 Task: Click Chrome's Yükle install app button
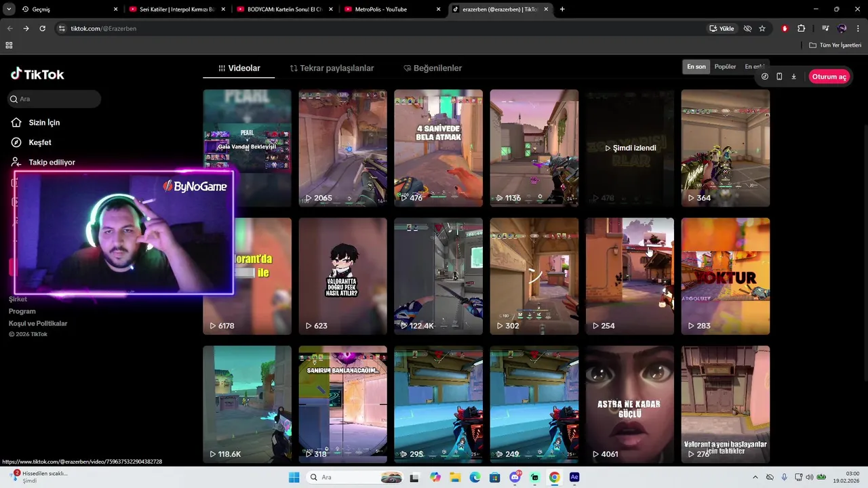722,28
